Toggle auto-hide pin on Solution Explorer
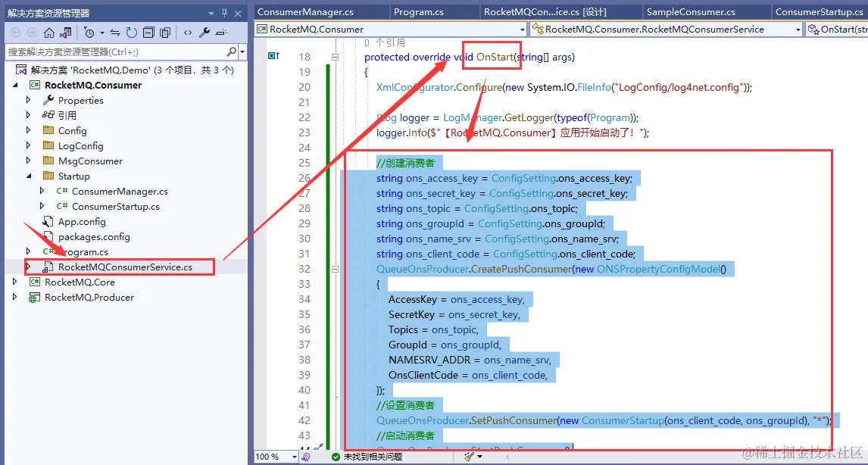This screenshot has height=465, width=868. 224,14
